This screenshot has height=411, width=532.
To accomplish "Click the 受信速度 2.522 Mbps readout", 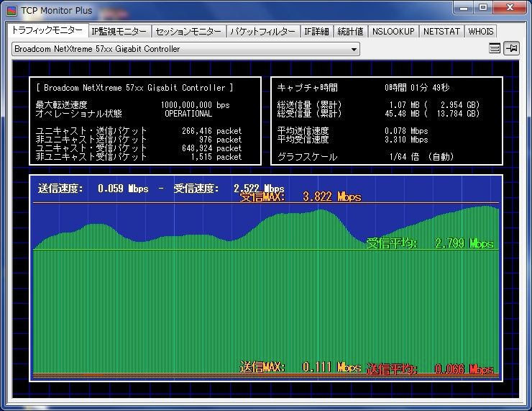I will pos(229,189).
